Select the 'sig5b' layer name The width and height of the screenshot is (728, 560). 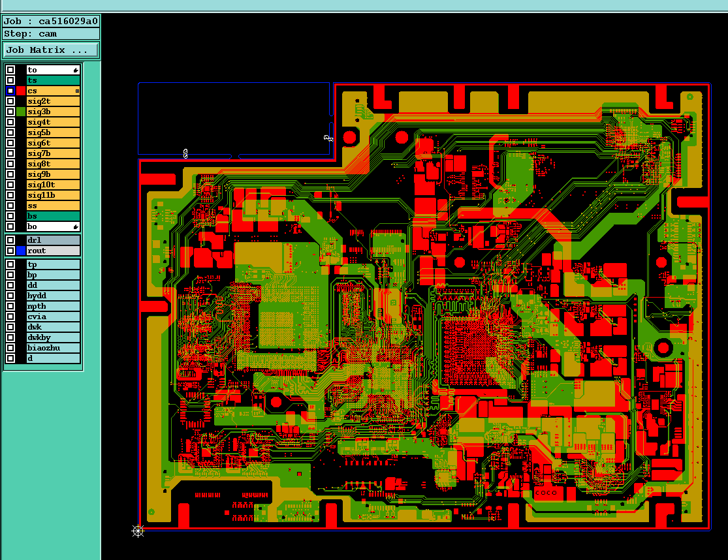[54, 132]
